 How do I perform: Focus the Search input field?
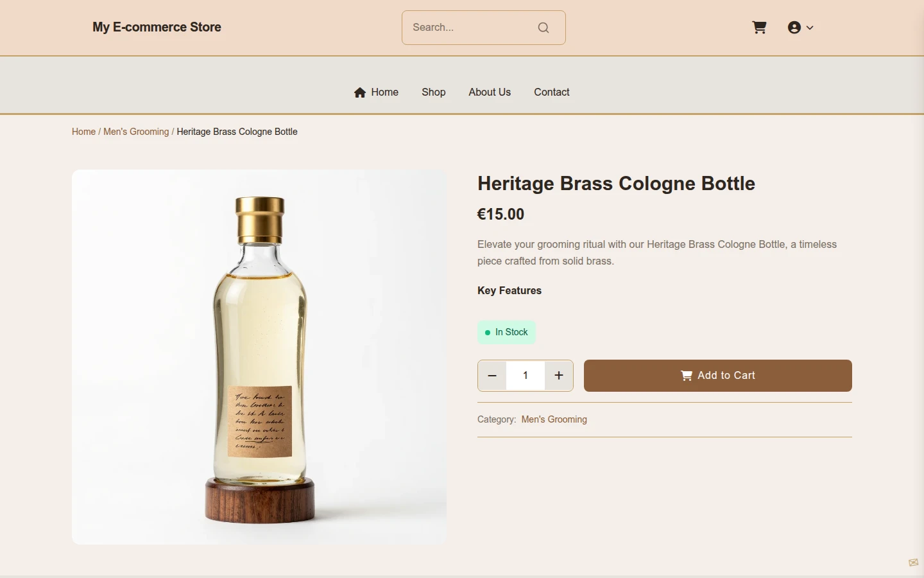click(x=484, y=28)
